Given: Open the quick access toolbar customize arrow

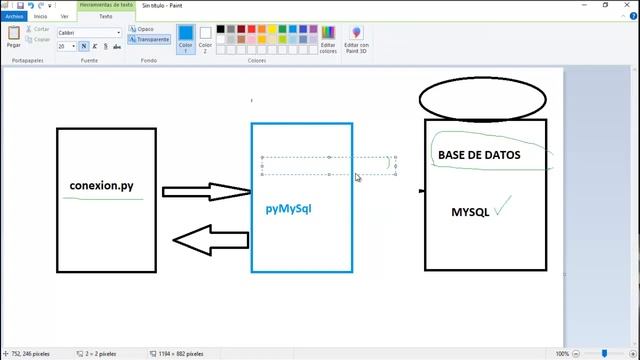Looking at the screenshot, I should pyautogui.click(x=50, y=6).
